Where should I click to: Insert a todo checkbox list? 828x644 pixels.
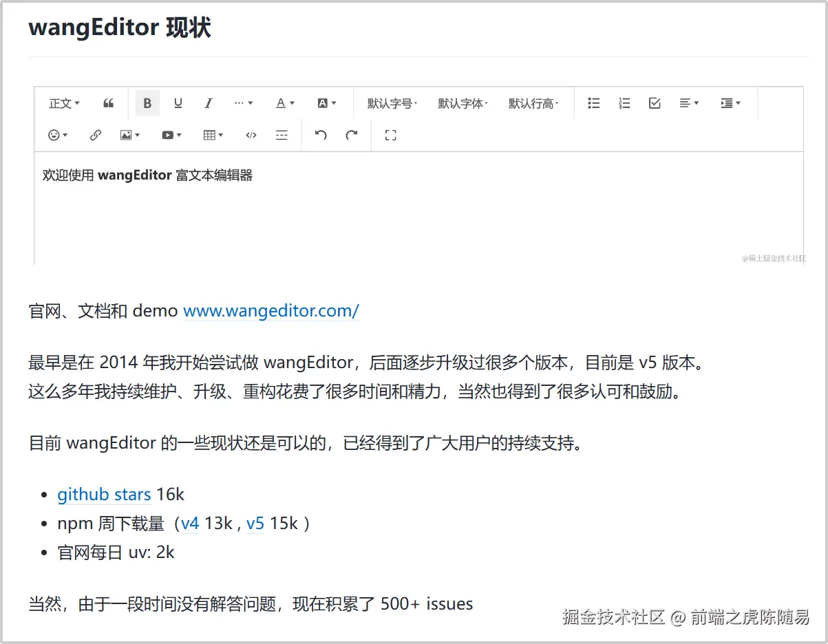654,103
